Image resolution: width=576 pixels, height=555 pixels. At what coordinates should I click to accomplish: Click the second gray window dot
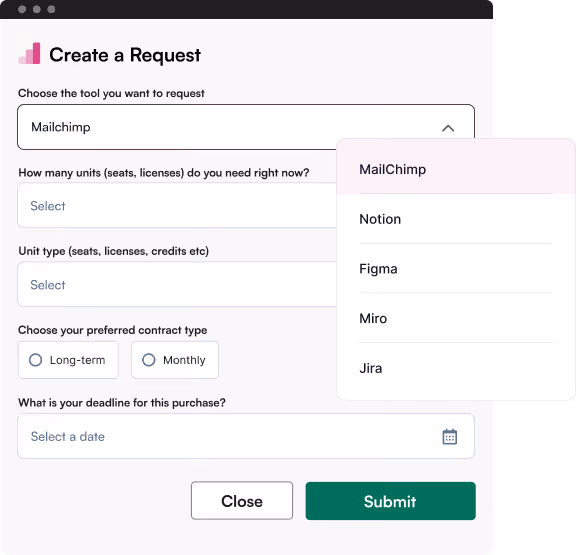pyautogui.click(x=37, y=9)
